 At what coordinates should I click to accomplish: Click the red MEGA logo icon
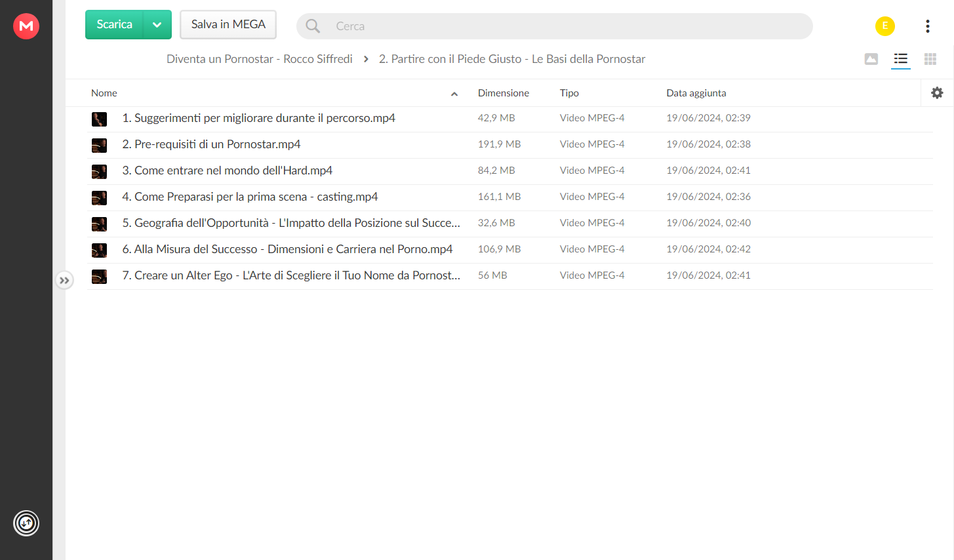click(x=26, y=26)
